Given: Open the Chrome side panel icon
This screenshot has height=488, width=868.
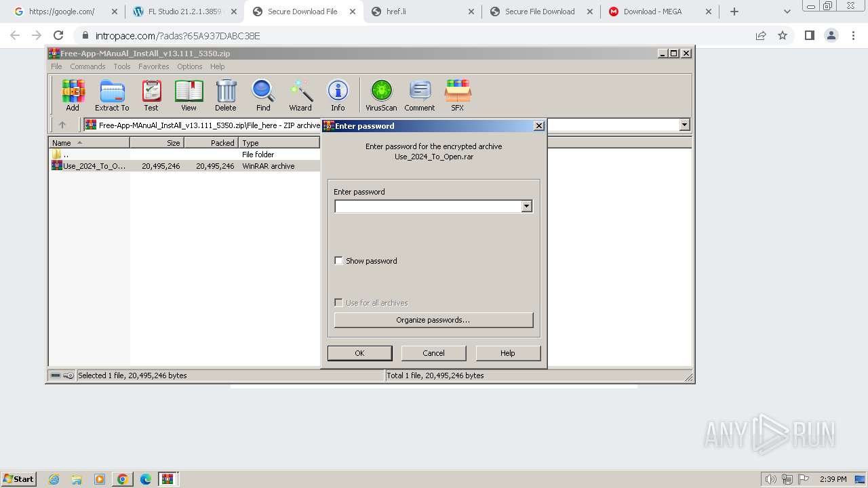Looking at the screenshot, I should pyautogui.click(x=809, y=35).
